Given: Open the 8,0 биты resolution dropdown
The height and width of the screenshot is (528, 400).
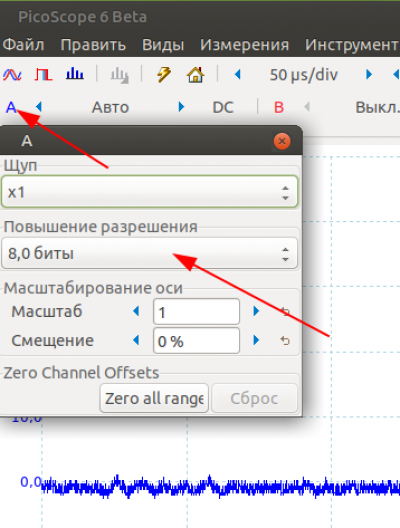Looking at the screenshot, I should [149, 253].
